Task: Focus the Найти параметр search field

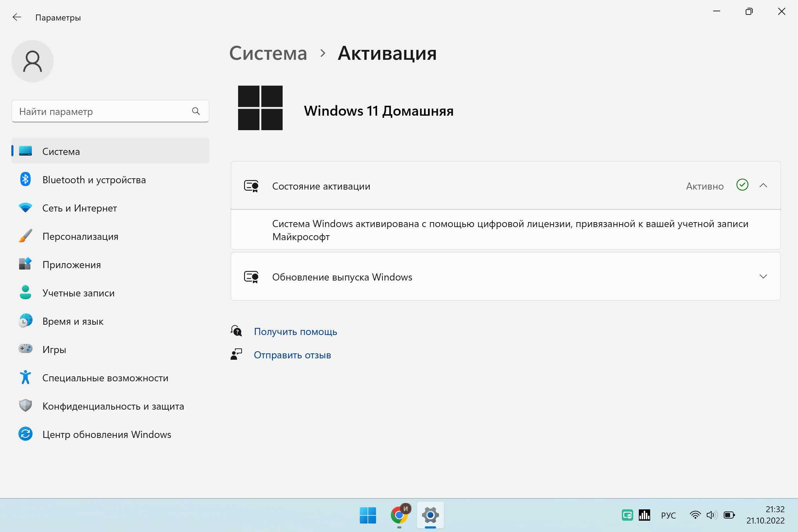Action: [110, 111]
